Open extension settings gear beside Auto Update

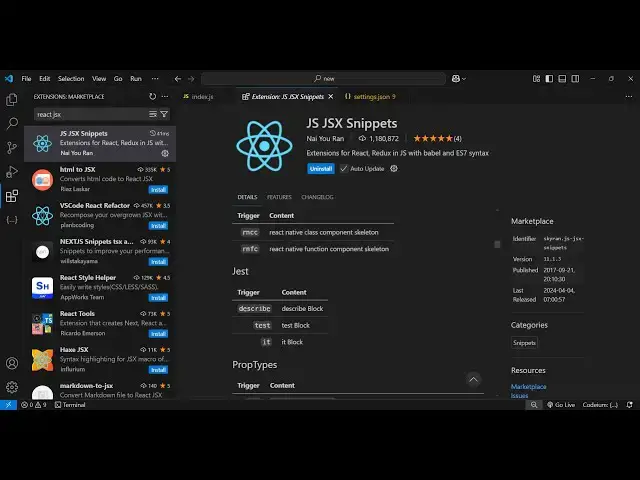pos(394,169)
